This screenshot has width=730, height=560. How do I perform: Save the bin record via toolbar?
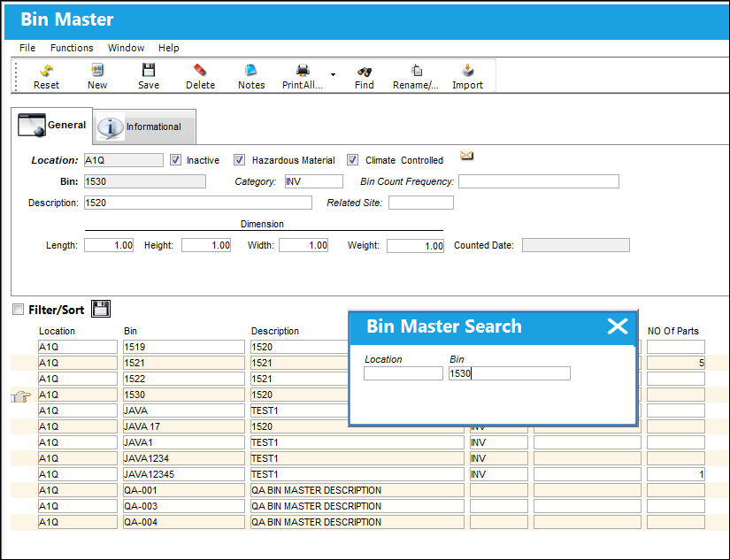point(149,70)
